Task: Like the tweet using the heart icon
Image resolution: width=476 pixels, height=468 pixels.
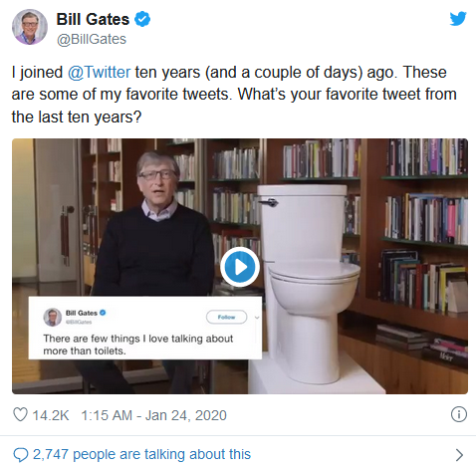Action: [20, 415]
